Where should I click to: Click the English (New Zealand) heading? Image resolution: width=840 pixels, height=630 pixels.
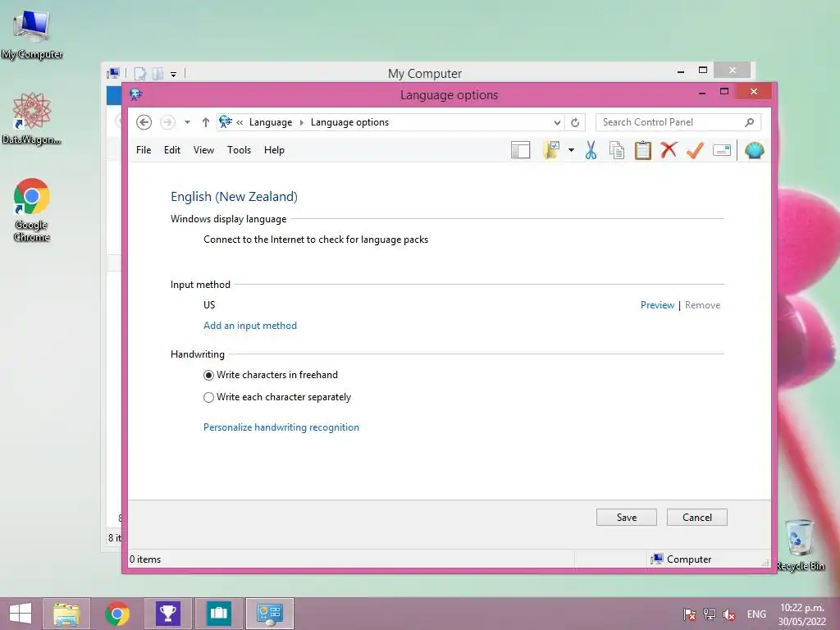pos(234,197)
